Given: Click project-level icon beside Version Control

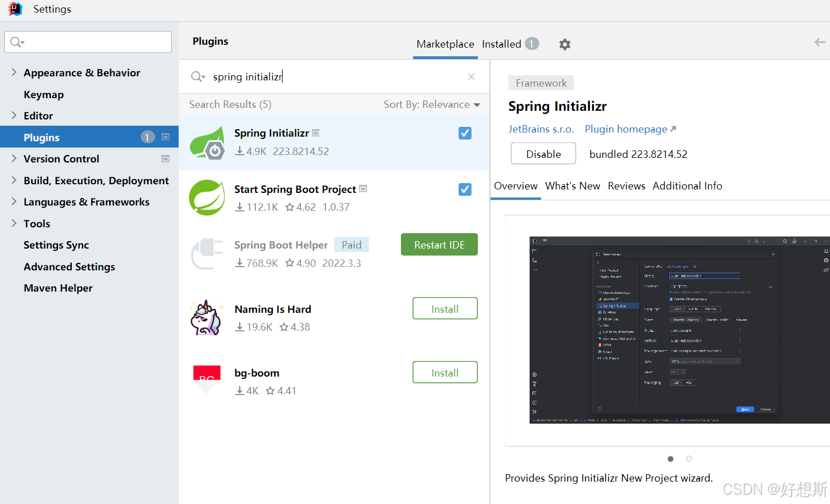Looking at the screenshot, I should pyautogui.click(x=165, y=158).
